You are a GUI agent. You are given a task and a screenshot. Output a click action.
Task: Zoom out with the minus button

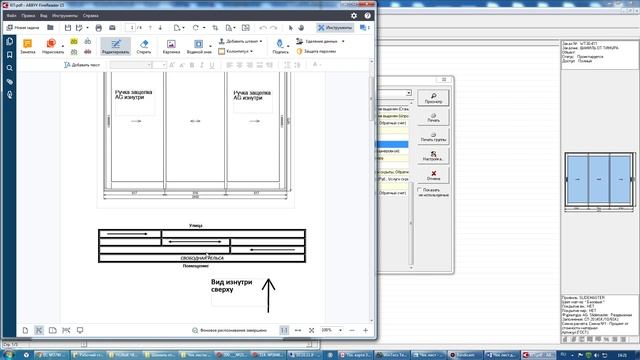(352, 330)
